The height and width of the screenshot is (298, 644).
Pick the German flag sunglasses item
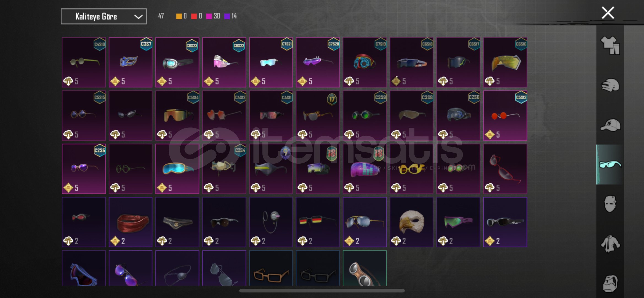click(x=318, y=222)
